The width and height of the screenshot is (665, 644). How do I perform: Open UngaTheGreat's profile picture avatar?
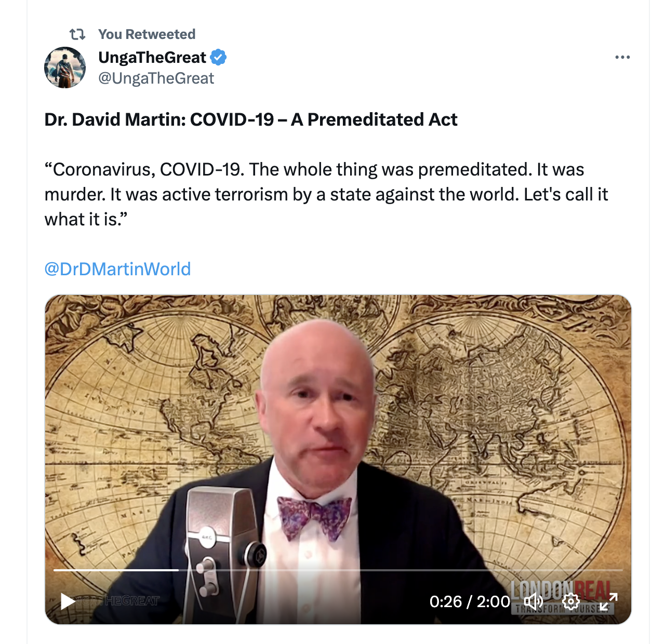(x=65, y=68)
